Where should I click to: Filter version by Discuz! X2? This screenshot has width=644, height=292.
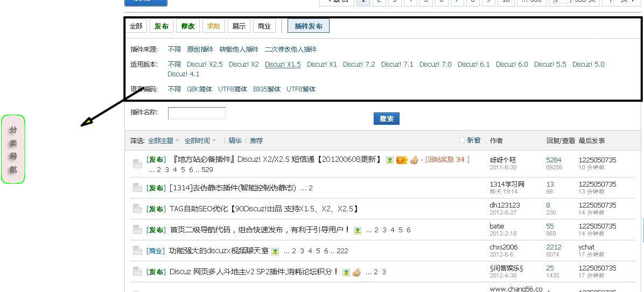[x=243, y=65]
